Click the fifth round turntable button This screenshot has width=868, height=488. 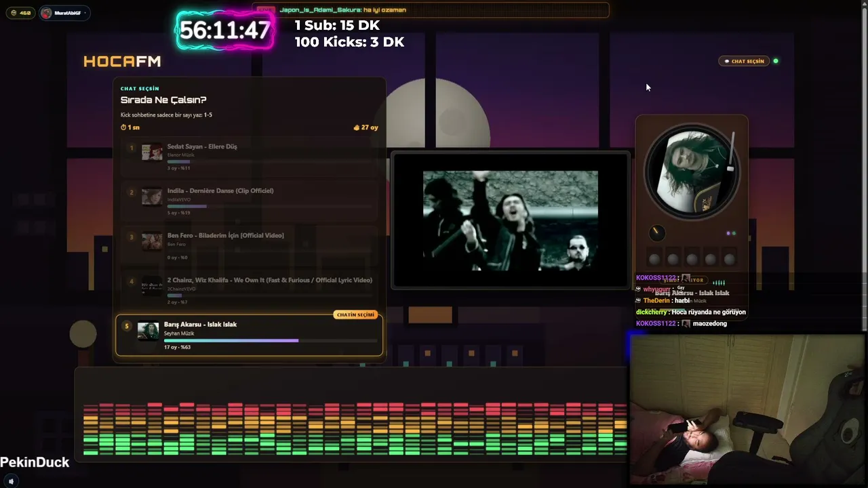pyautogui.click(x=730, y=259)
